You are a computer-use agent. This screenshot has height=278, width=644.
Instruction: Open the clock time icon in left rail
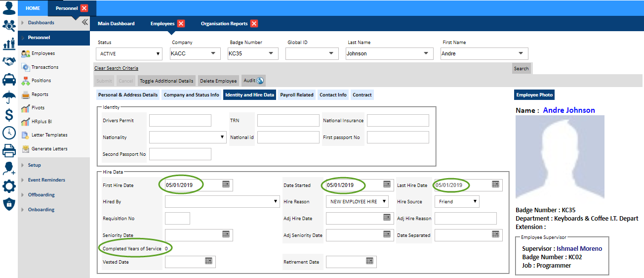coord(9,133)
